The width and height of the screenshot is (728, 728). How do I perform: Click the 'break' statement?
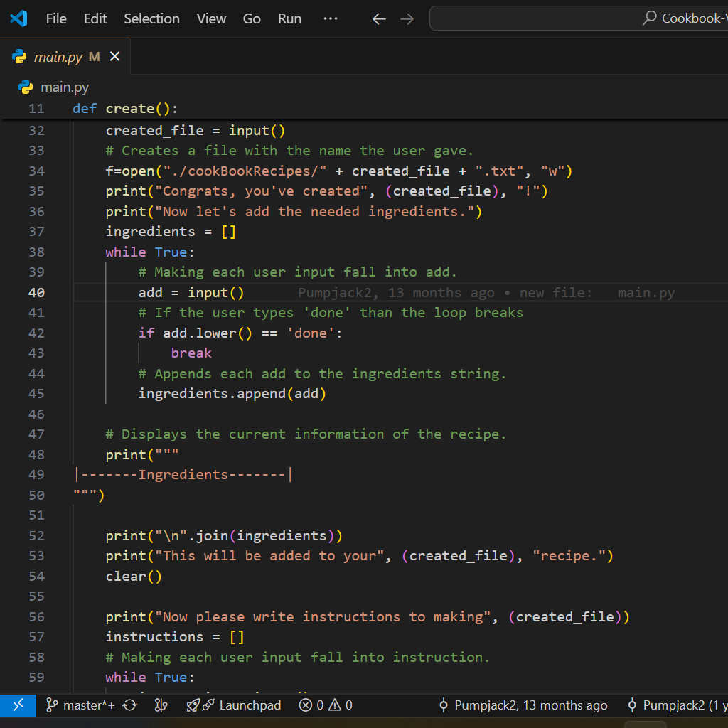[191, 353]
